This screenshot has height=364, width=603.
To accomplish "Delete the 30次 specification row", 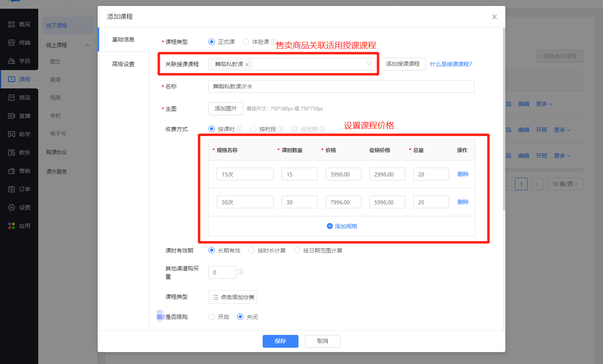I will pyautogui.click(x=463, y=202).
